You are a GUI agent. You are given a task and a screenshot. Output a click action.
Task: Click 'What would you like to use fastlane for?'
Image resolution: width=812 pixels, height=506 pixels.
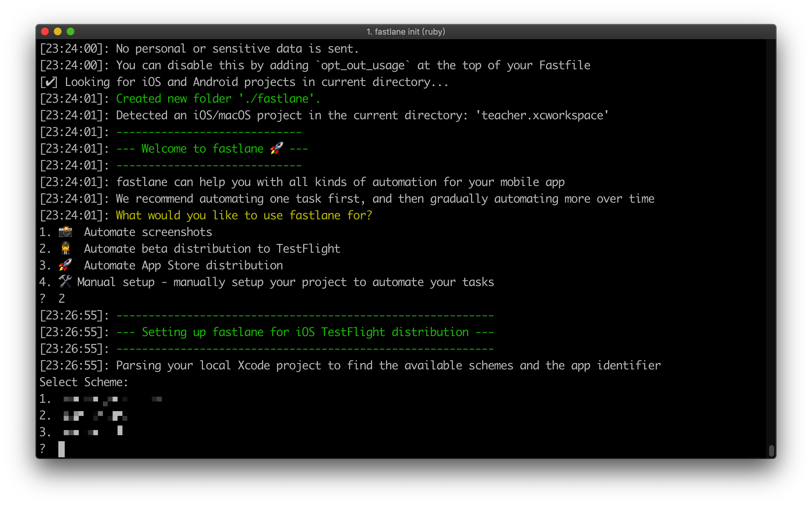244,215
